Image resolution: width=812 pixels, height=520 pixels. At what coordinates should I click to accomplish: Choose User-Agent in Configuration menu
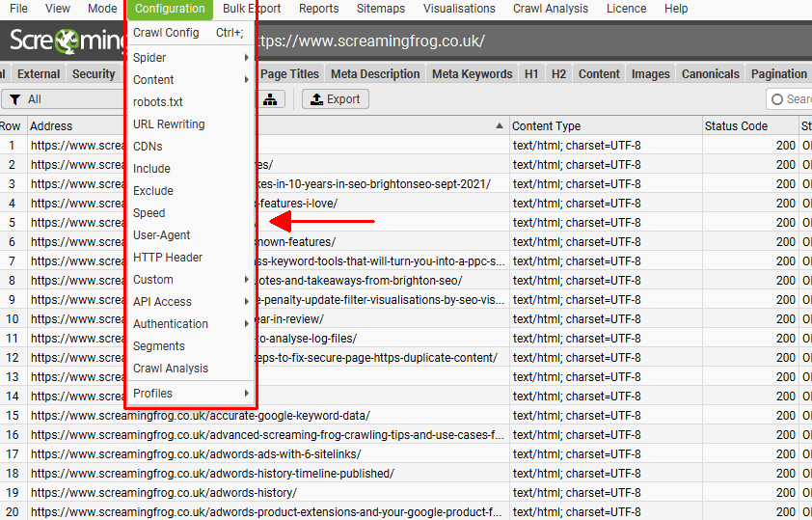click(x=190, y=235)
